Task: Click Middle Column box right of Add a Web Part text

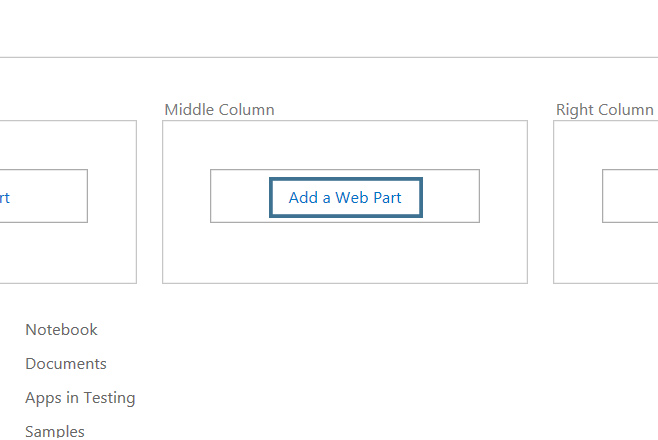Action: [x=451, y=197]
